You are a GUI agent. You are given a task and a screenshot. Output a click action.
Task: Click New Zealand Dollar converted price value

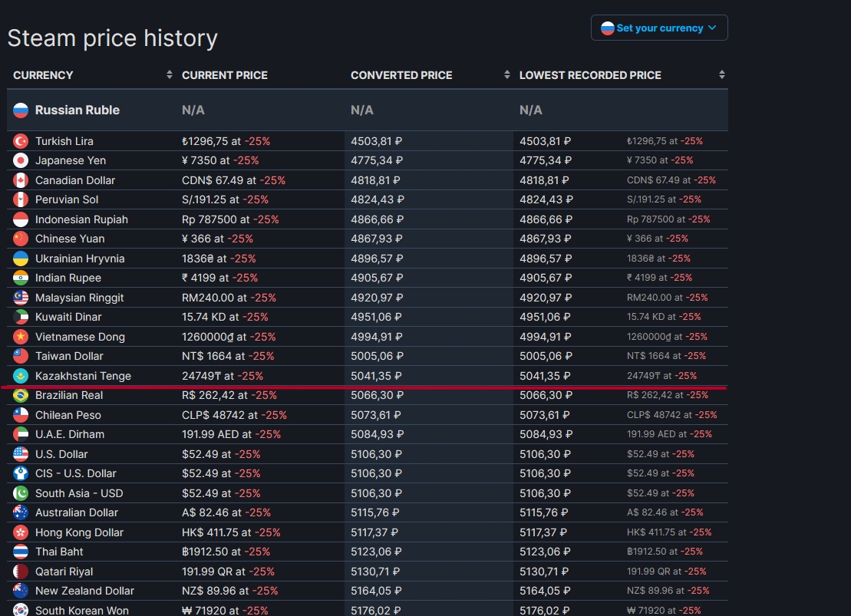pyautogui.click(x=376, y=591)
